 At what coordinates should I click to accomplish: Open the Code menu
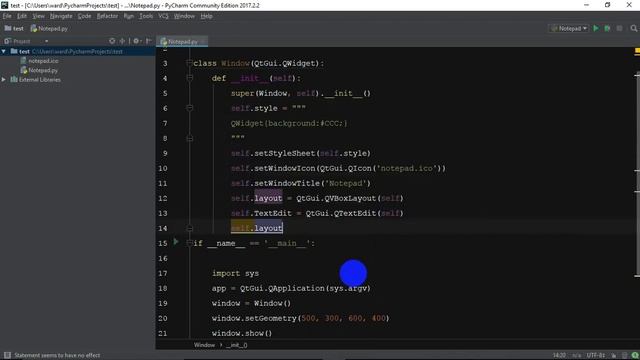point(84,16)
